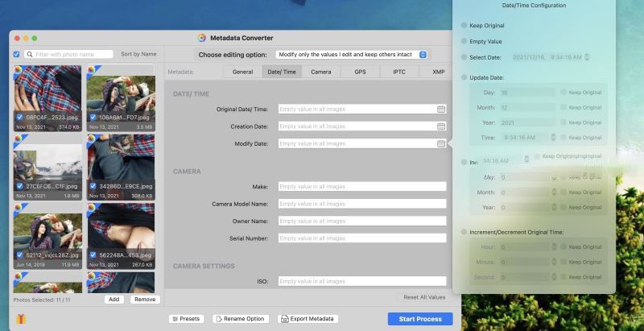The width and height of the screenshot is (644, 331).
Task: Open Sort by Name menu
Action: [x=138, y=54]
